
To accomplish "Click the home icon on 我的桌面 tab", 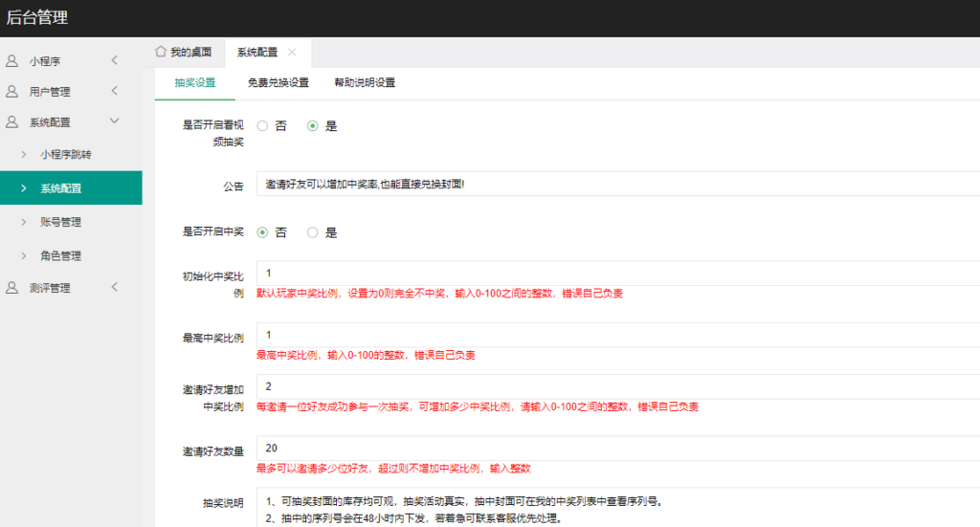I will (161, 52).
